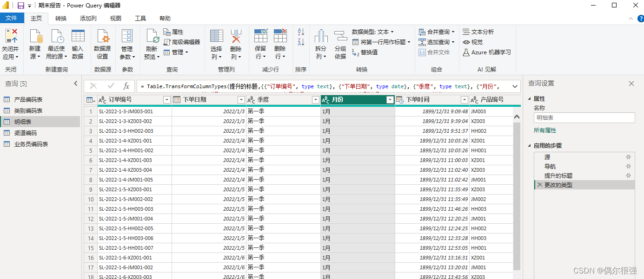
Task: Open 下单日期 column filter dropdown
Action: [x=241, y=100]
